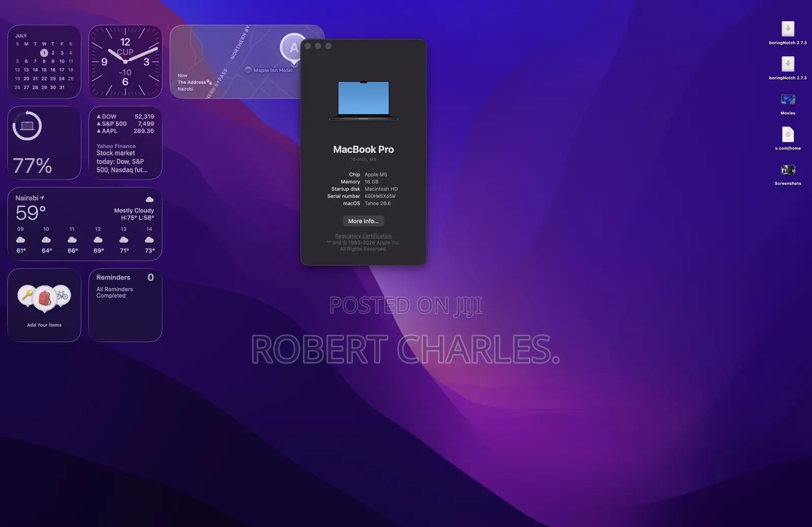Click the Tahoe 26.6 macOS version value
Image resolution: width=812 pixels, height=527 pixels.
pyautogui.click(x=378, y=203)
